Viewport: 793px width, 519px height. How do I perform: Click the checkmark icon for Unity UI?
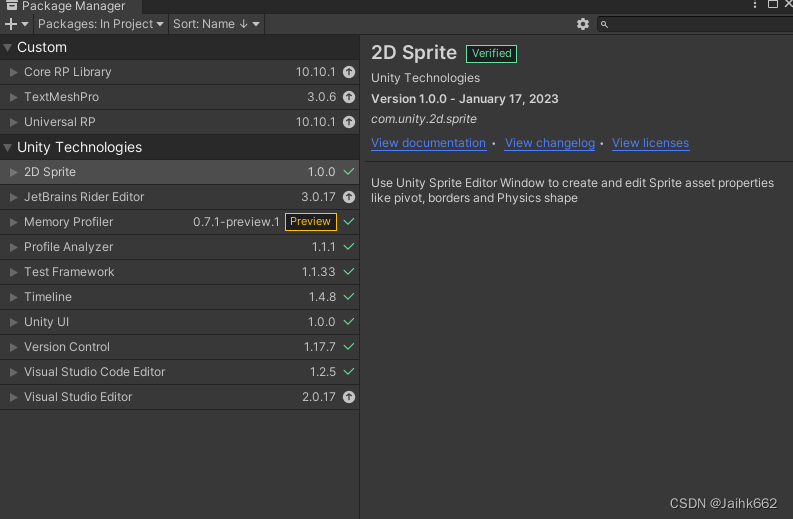349,322
